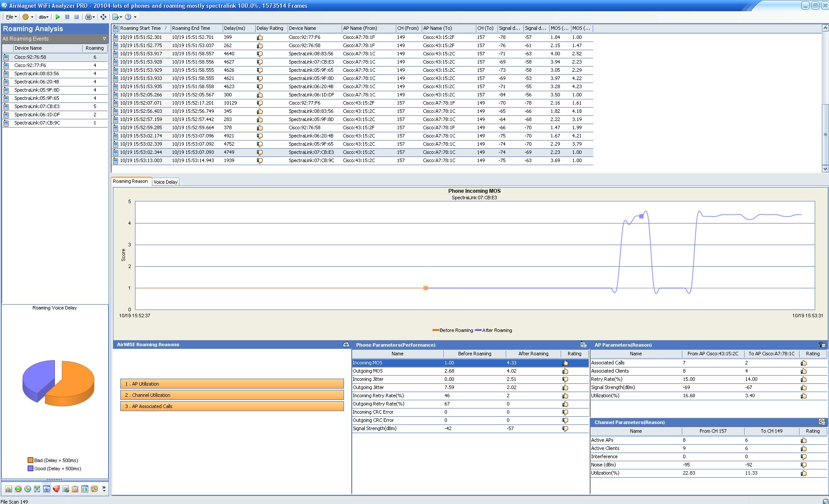Screen dimensions: 829x504
Task: Select the Signal Strength(dBm) phone parameter row
Action: (470, 429)
